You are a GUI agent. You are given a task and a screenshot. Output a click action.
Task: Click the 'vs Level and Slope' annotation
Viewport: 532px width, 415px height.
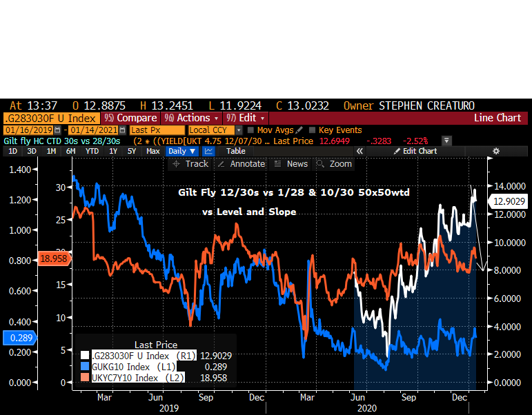tap(249, 212)
